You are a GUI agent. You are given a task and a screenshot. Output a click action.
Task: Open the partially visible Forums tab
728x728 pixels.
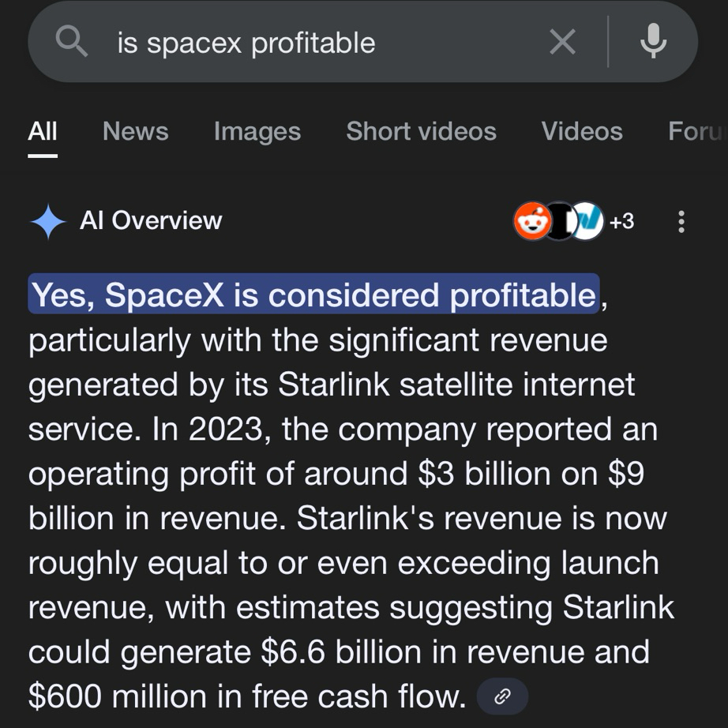pos(696,131)
